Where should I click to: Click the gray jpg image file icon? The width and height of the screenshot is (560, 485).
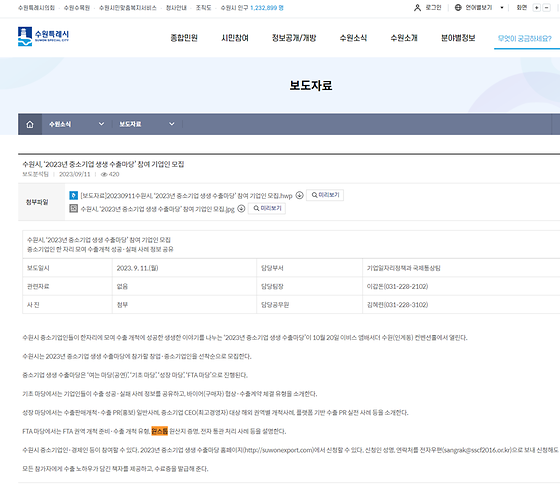(x=74, y=208)
